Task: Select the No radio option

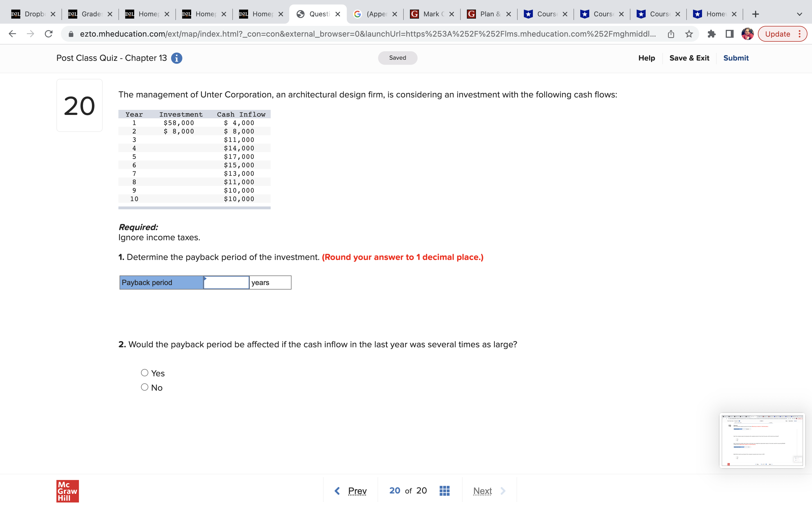Action: pyautogui.click(x=145, y=387)
